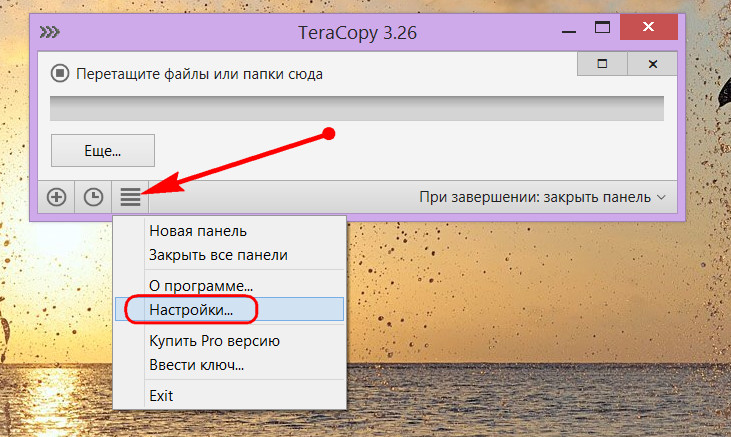
Task: Click the file progress bar
Action: click(357, 109)
